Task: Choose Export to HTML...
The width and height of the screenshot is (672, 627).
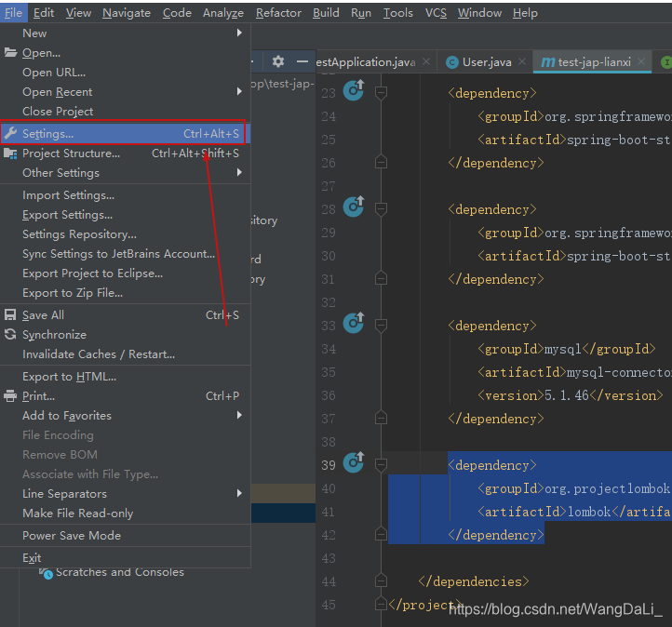Action: tap(125, 377)
